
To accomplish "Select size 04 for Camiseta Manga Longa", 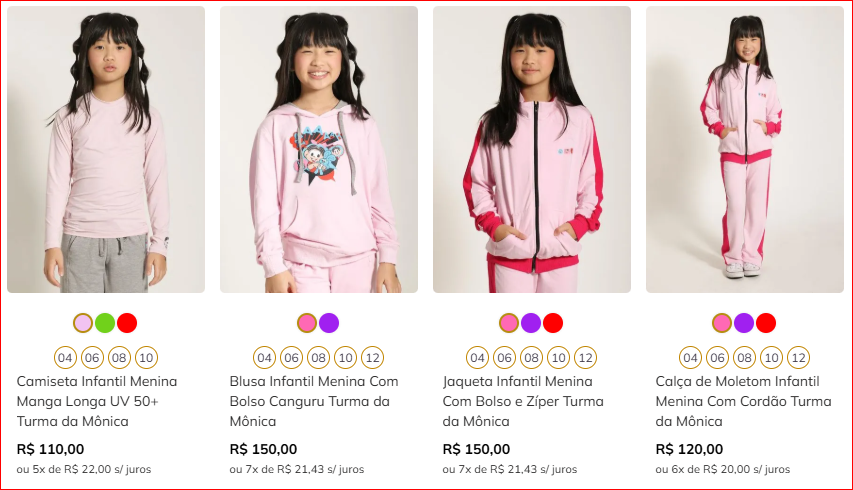I will tap(65, 358).
